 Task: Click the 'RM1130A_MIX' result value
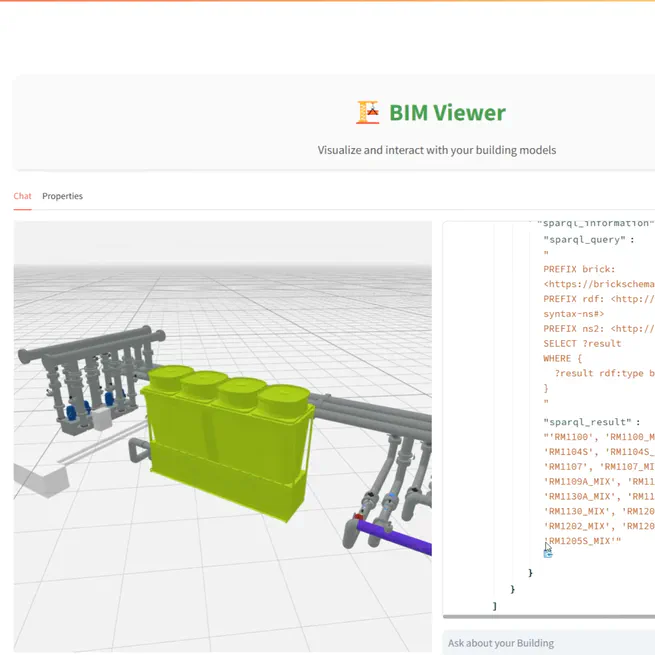coord(579,496)
